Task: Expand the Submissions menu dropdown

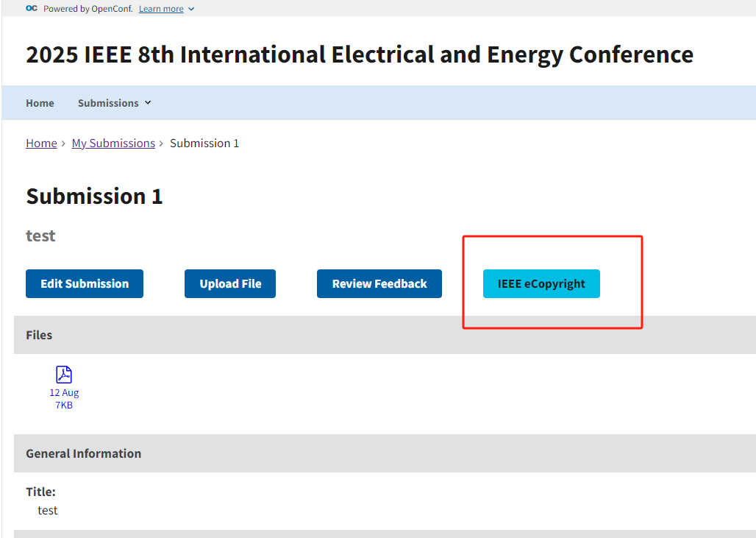Action: [114, 103]
